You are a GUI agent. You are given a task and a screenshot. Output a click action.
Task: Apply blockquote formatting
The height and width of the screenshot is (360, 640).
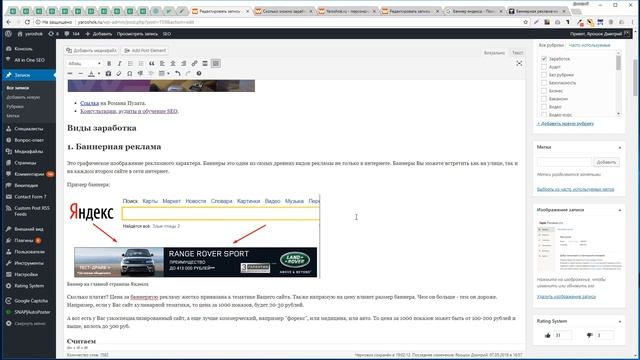151,63
